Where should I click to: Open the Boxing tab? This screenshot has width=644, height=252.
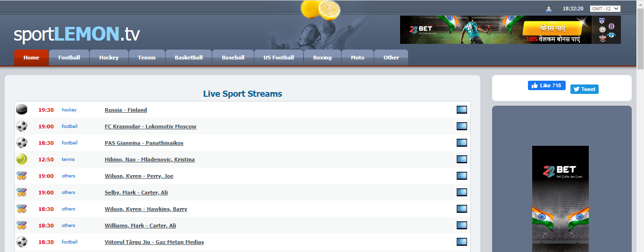(x=322, y=58)
